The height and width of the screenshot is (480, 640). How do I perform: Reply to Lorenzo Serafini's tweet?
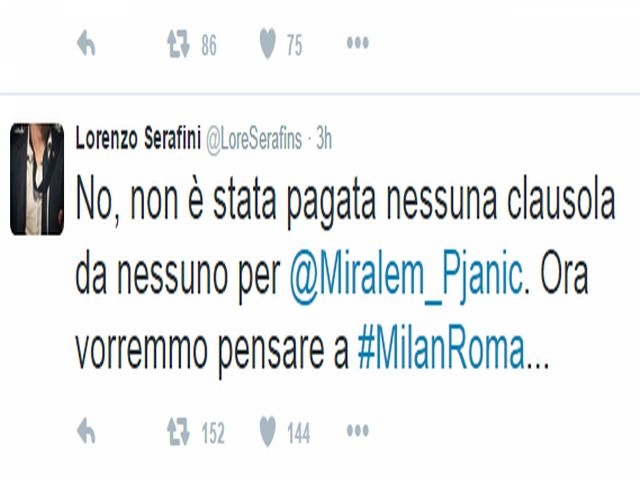click(86, 431)
